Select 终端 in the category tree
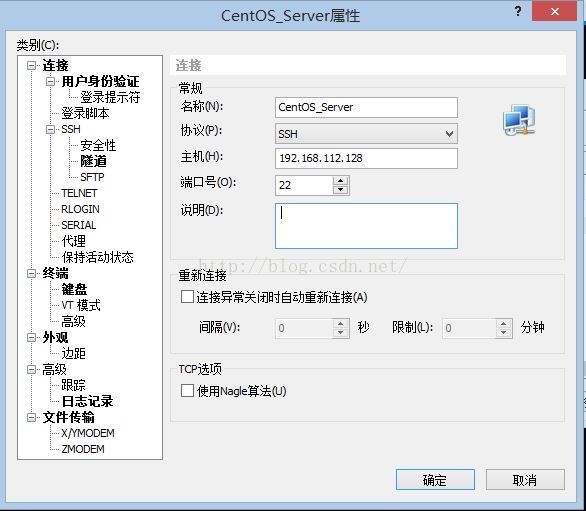Viewport: 586px width, 511px height. 55,273
